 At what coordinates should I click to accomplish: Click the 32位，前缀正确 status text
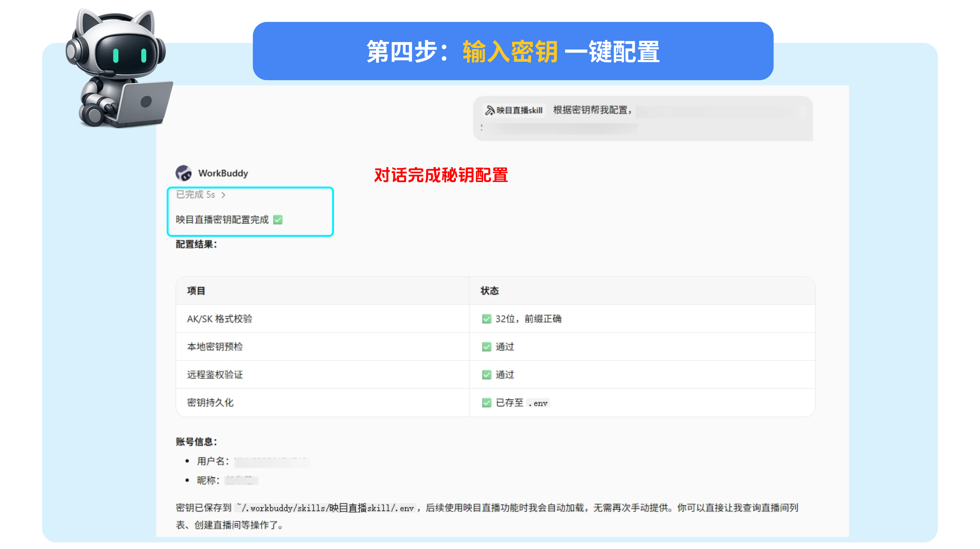point(528,319)
